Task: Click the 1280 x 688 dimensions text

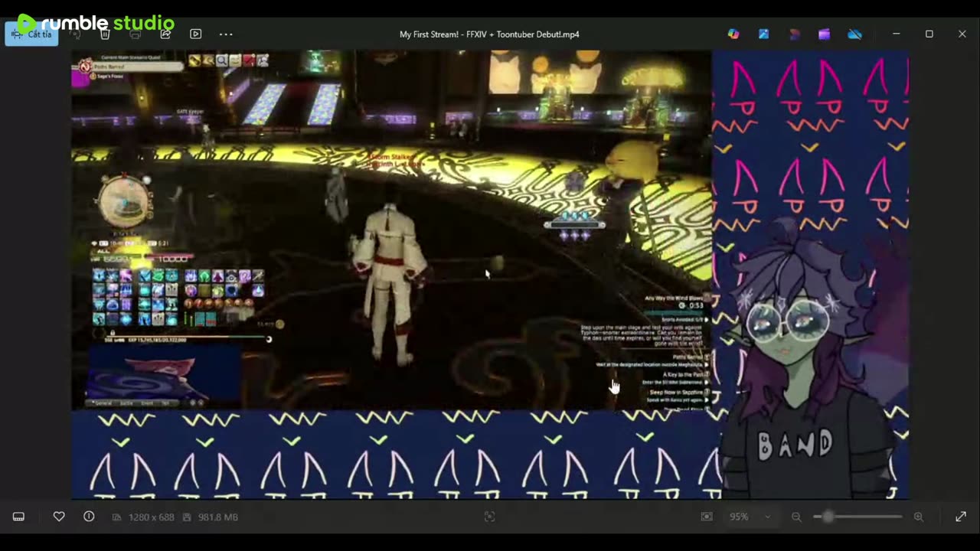Action: (x=151, y=517)
